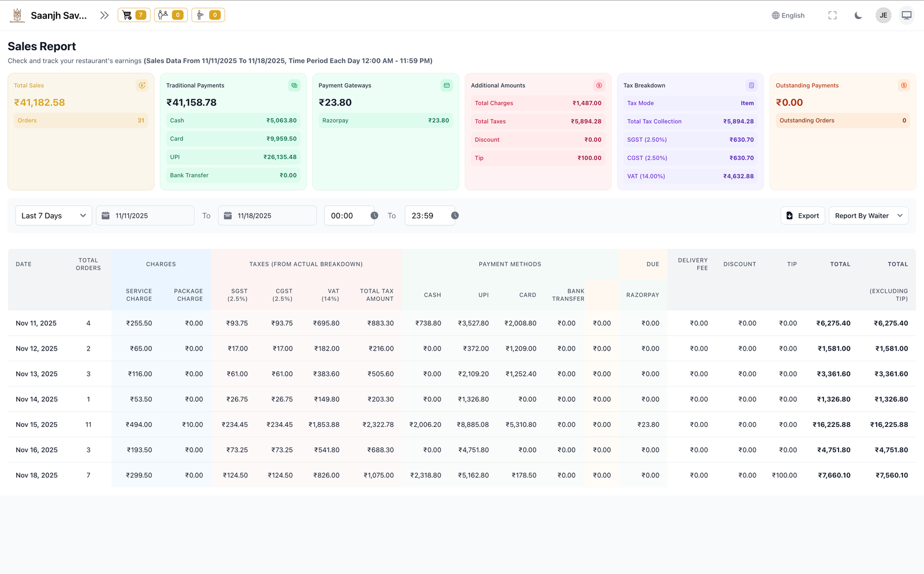This screenshot has width=924, height=574.
Task: Click the Outstanding Payments card icon
Action: click(x=903, y=85)
